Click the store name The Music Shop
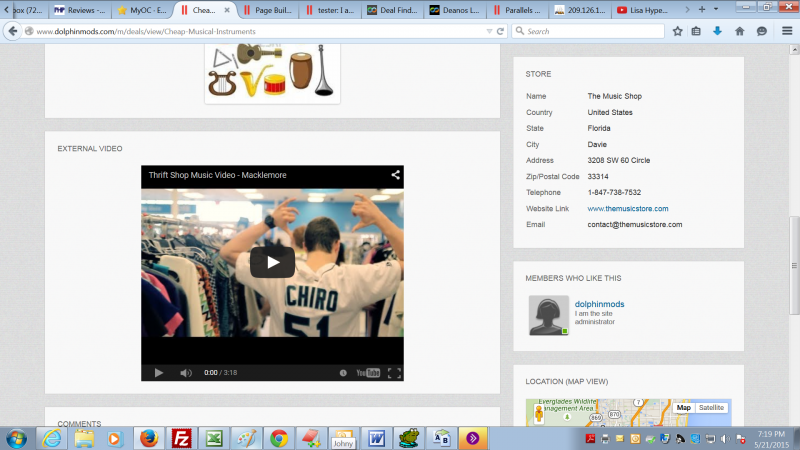The width and height of the screenshot is (800, 450). (x=615, y=96)
